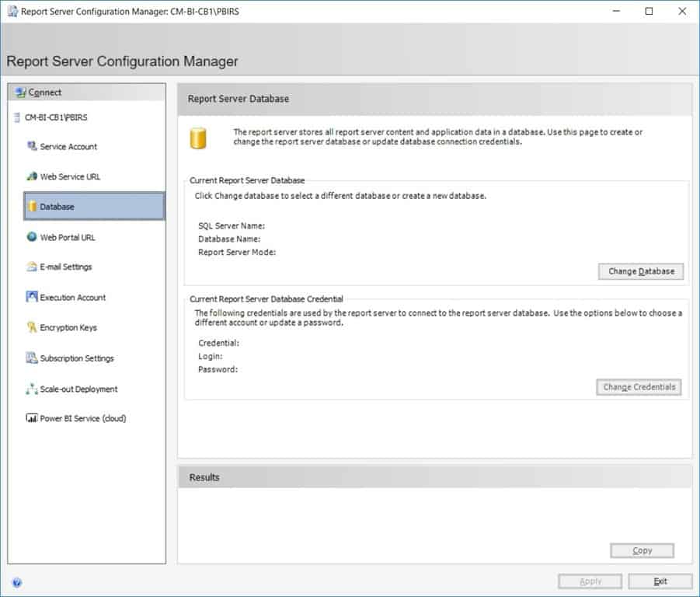The height and width of the screenshot is (597, 700).
Task: Click the Connect button icon
Action: coord(20,93)
